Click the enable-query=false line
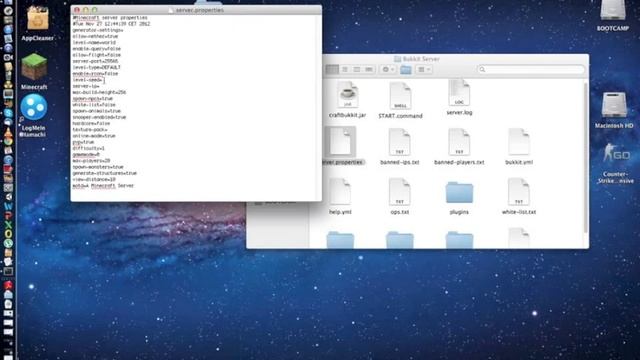The height and width of the screenshot is (360, 640). tap(97, 49)
